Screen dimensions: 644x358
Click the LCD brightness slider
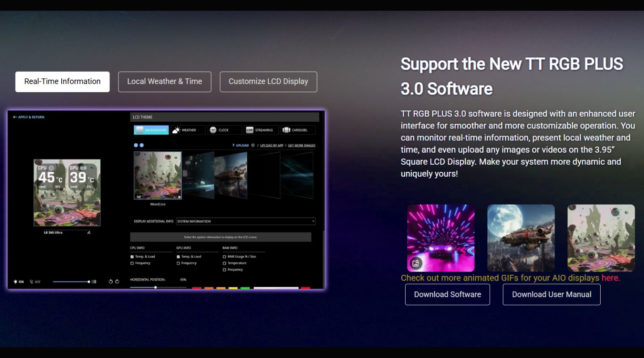pyautogui.click(x=71, y=282)
